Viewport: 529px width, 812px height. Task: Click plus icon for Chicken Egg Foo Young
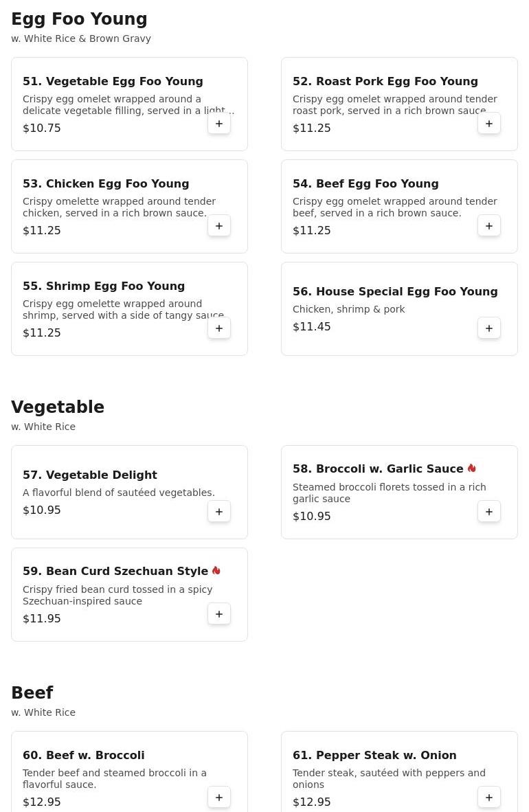tap(219, 226)
